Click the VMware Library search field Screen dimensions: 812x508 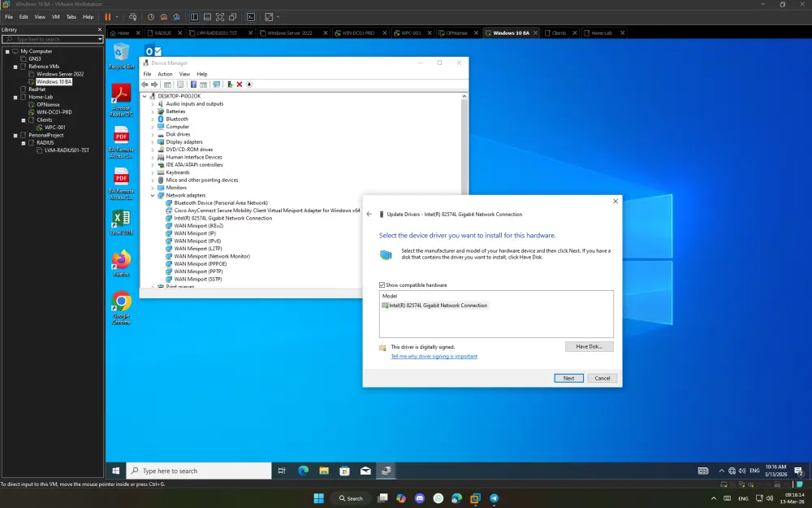[x=50, y=39]
